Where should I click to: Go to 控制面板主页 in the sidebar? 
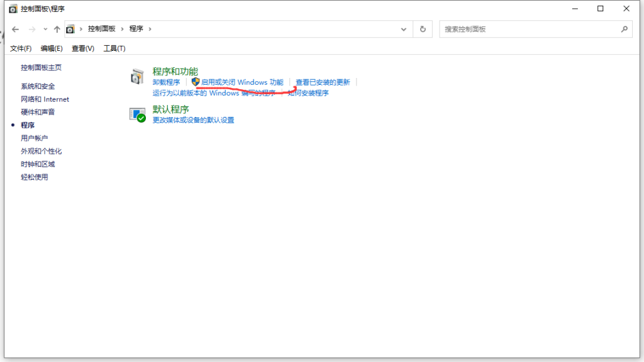point(41,67)
